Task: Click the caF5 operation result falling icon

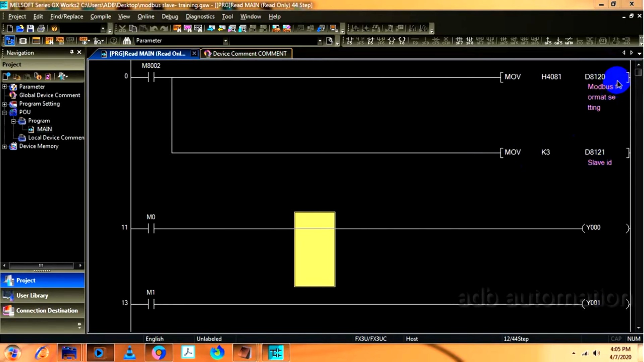Action: coord(558,41)
